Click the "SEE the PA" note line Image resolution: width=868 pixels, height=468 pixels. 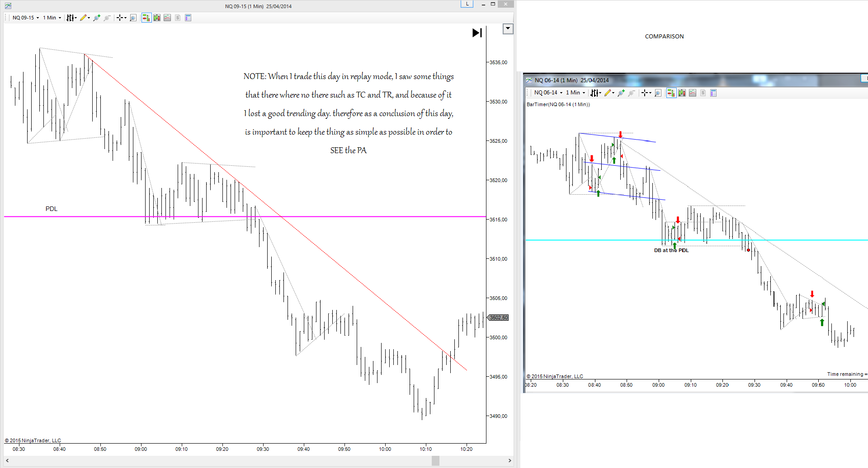click(349, 150)
